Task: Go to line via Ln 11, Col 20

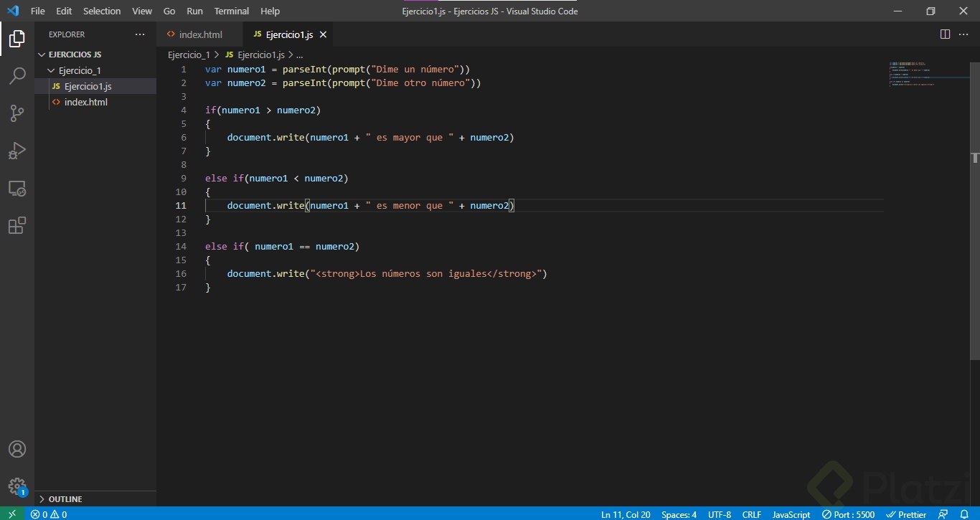Action: click(x=626, y=514)
